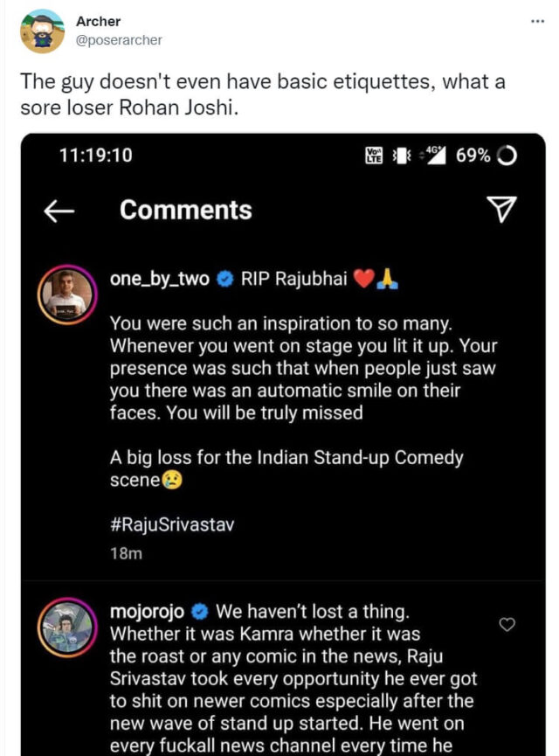Click the verified badge next to one_by_two

[226, 280]
